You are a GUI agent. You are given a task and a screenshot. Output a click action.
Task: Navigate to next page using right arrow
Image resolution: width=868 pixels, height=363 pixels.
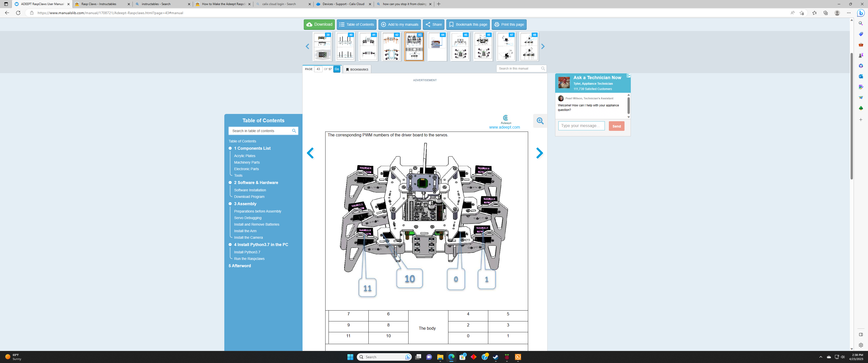click(539, 153)
